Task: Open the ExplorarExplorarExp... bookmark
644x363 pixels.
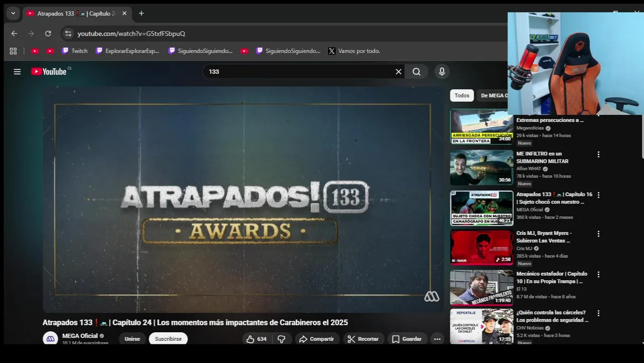Action: pos(127,51)
